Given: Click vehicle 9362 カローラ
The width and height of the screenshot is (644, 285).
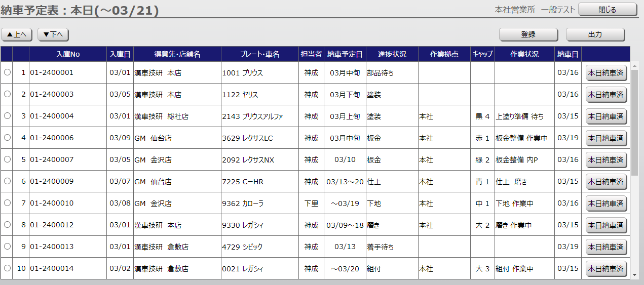Looking at the screenshot, I should pos(243,203).
